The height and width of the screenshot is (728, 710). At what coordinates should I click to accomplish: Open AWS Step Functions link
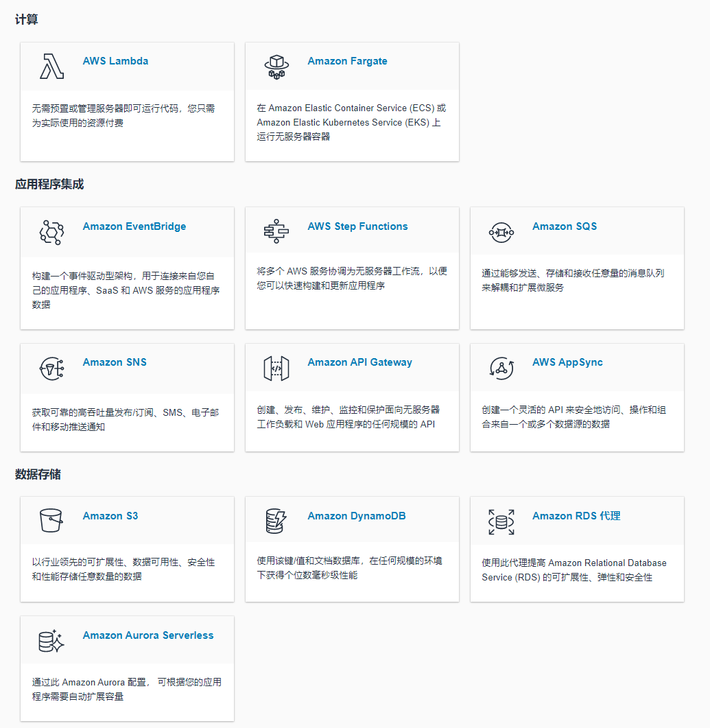point(357,226)
